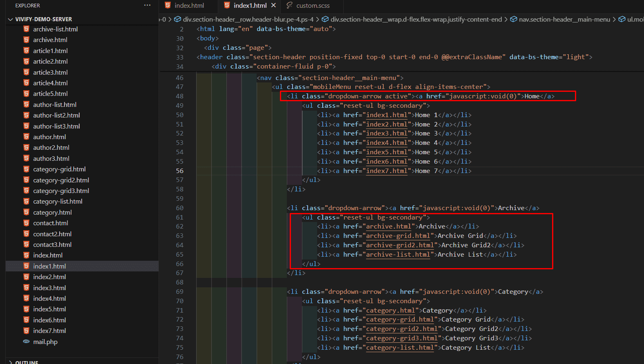This screenshot has width=644, height=364.
Task: Click 'Archive Grid2' text on line 64
Action: click(466, 245)
